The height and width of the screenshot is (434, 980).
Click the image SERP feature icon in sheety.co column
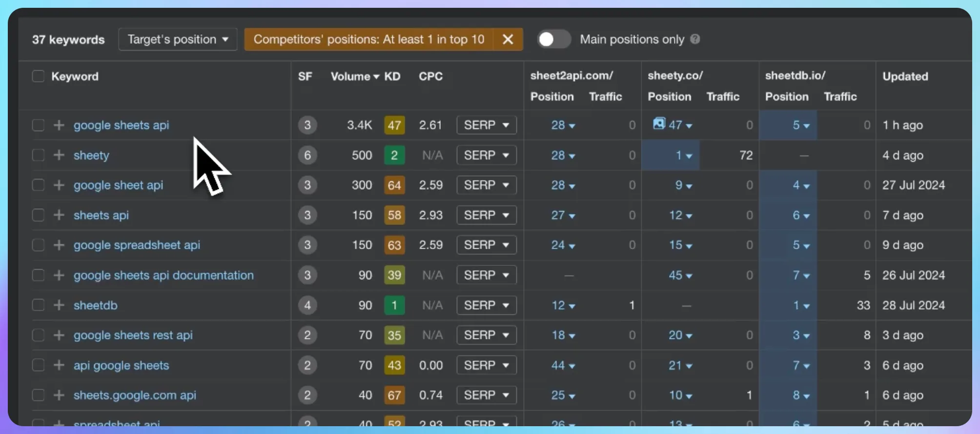659,123
